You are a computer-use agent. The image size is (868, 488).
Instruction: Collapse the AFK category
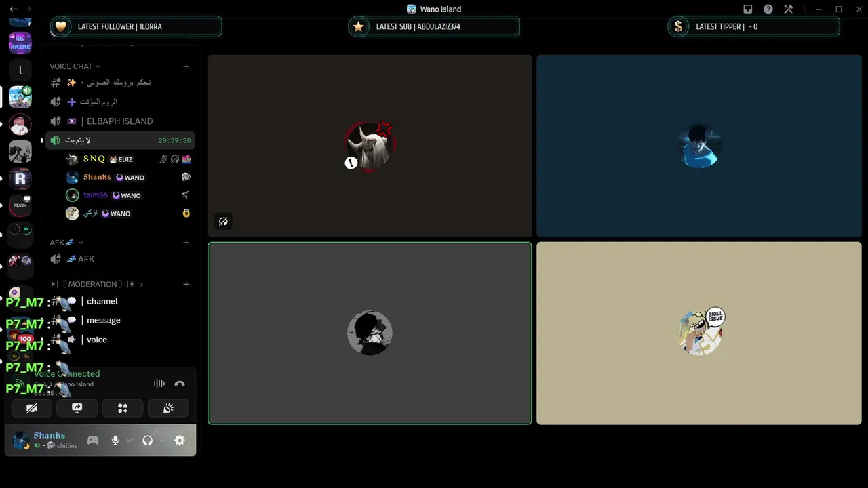(66, 243)
